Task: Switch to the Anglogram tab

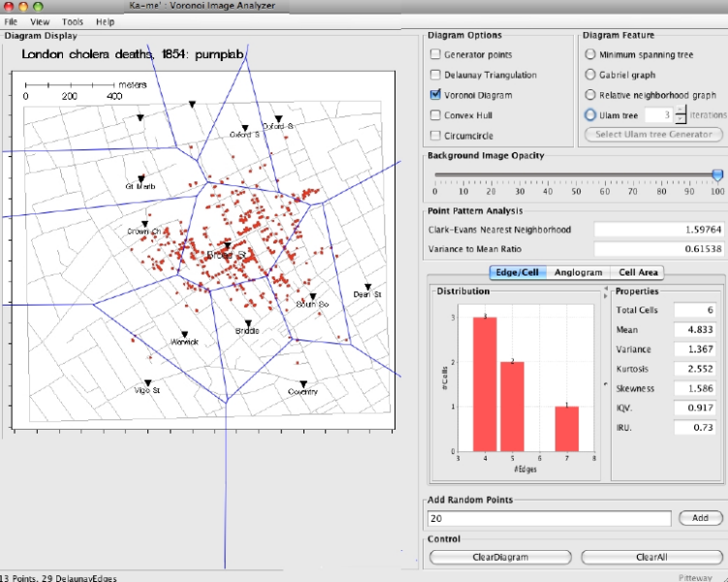Action: [578, 273]
